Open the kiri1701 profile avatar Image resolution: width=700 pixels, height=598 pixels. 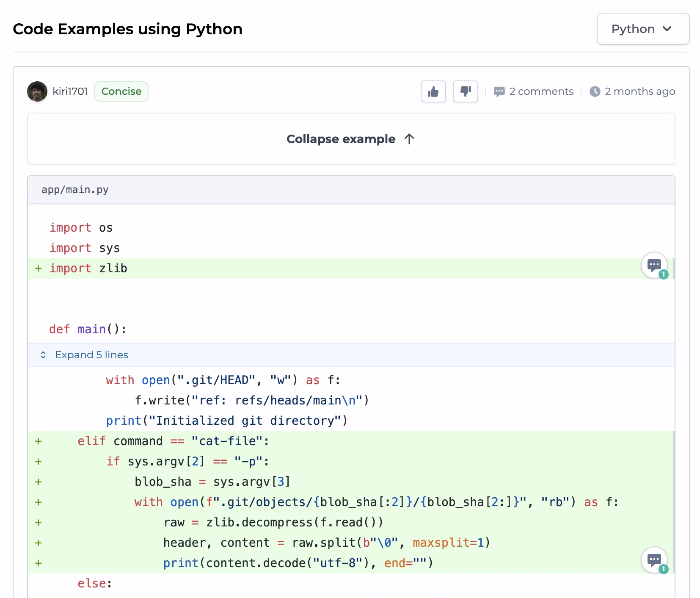[37, 91]
